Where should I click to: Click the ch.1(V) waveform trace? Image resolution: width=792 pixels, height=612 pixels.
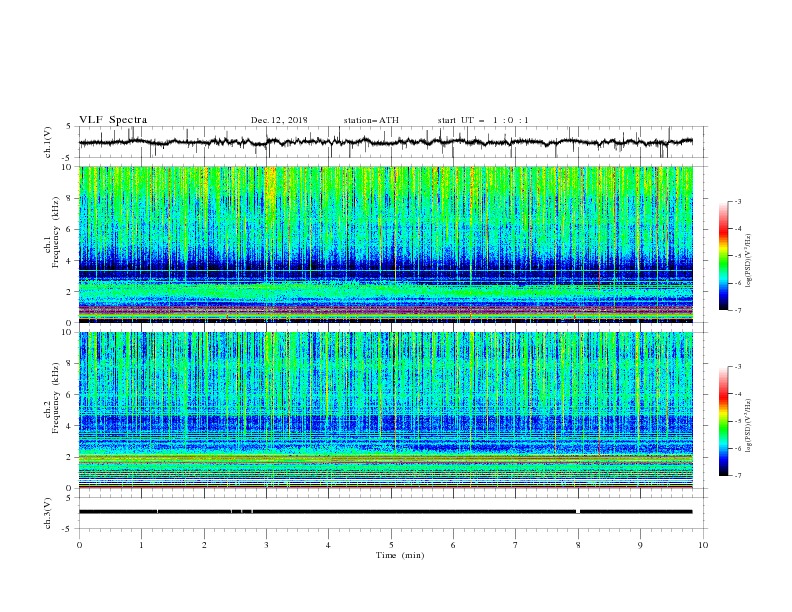(x=385, y=142)
